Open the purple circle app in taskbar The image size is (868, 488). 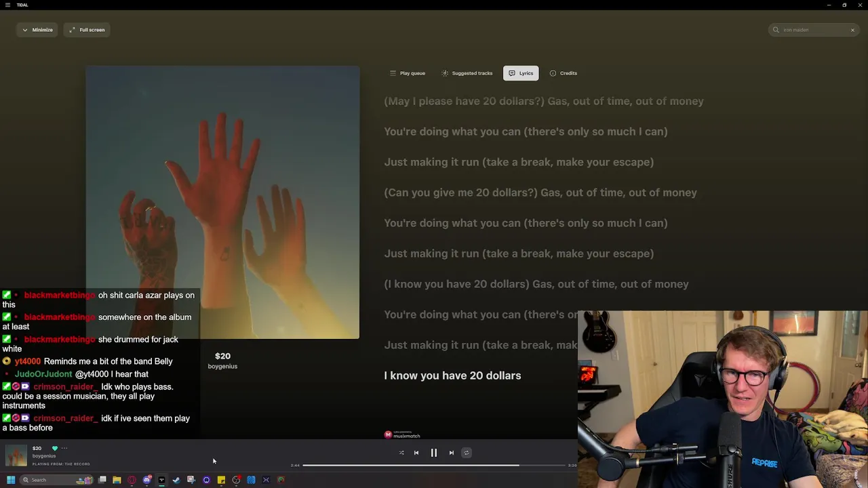click(x=206, y=480)
